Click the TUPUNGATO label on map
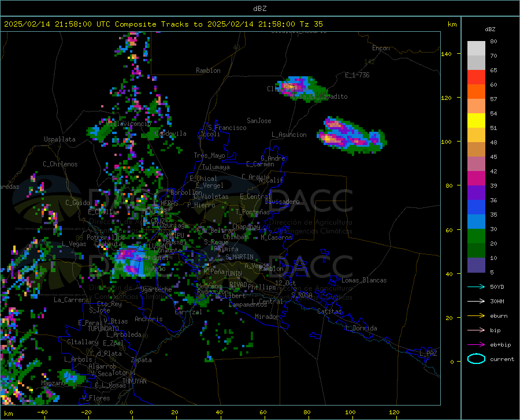 103,329
